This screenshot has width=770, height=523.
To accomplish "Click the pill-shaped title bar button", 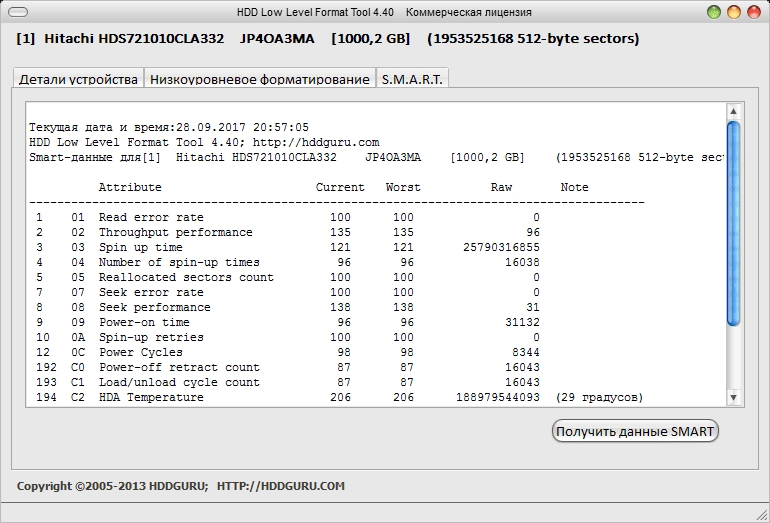I will 18,12.
